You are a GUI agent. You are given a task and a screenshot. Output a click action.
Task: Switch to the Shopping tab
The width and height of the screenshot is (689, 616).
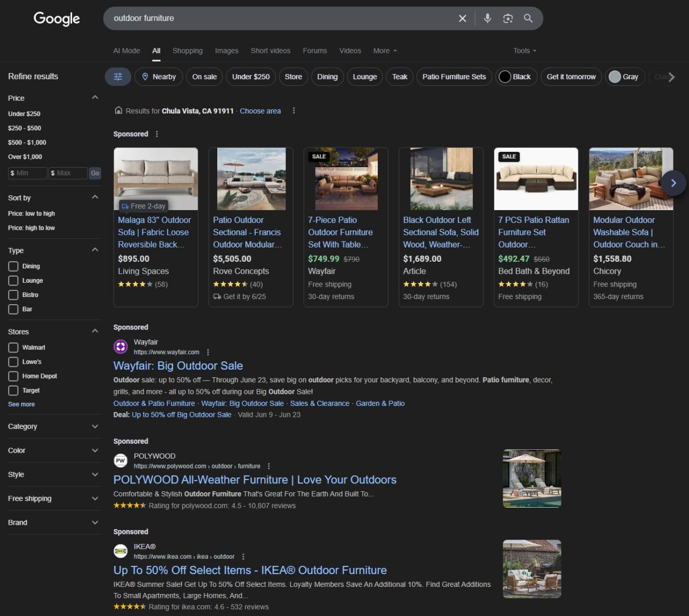click(x=188, y=51)
